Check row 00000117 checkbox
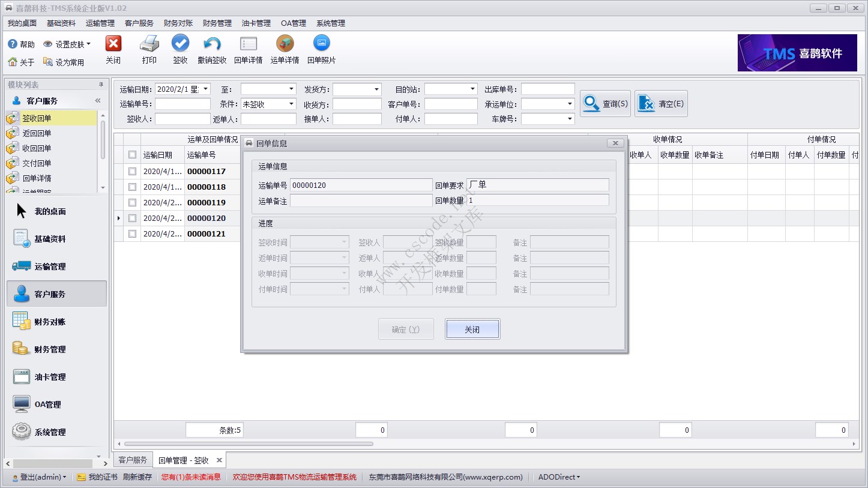868x488 pixels. tap(132, 171)
